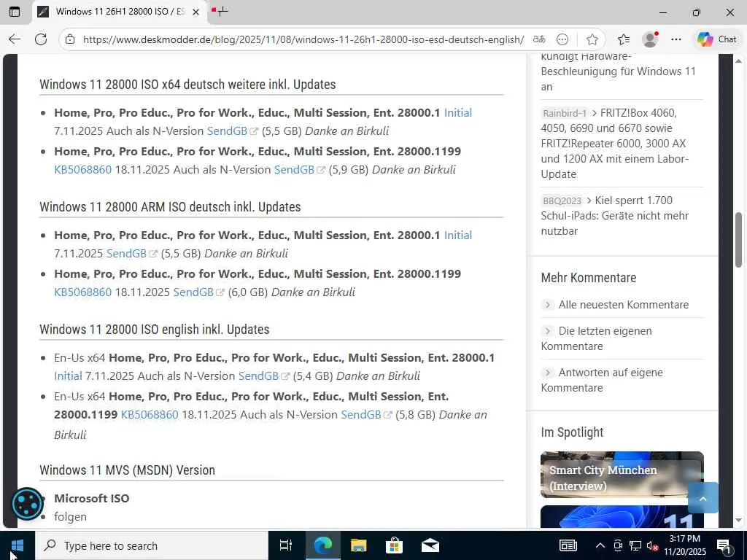Click the scrollbar up arrow

coord(738,61)
